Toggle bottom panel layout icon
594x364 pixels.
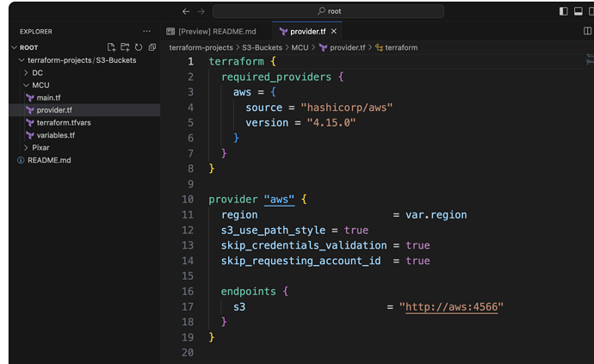point(579,11)
